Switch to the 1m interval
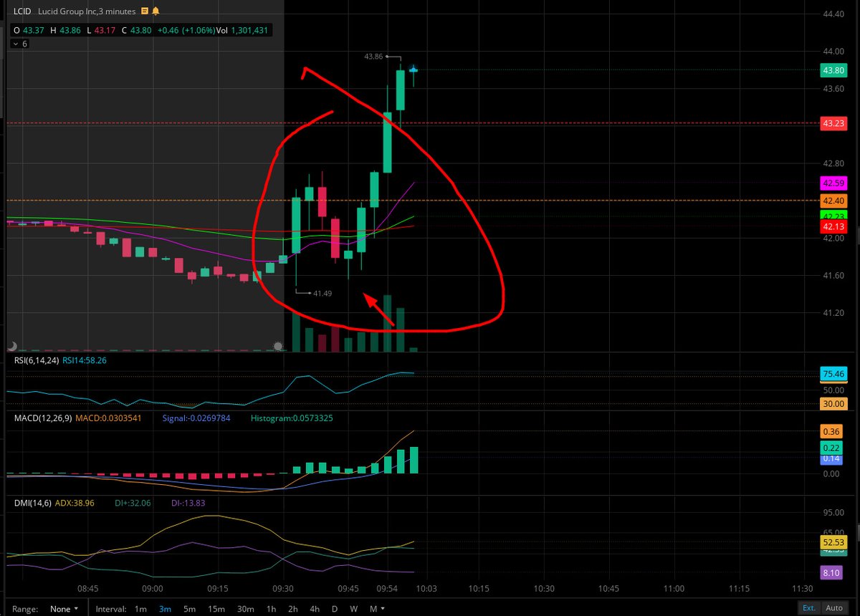 (140, 609)
